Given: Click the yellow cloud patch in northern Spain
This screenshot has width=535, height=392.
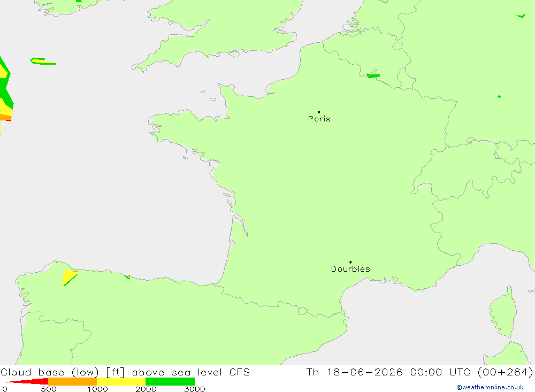Looking at the screenshot, I should tap(69, 277).
